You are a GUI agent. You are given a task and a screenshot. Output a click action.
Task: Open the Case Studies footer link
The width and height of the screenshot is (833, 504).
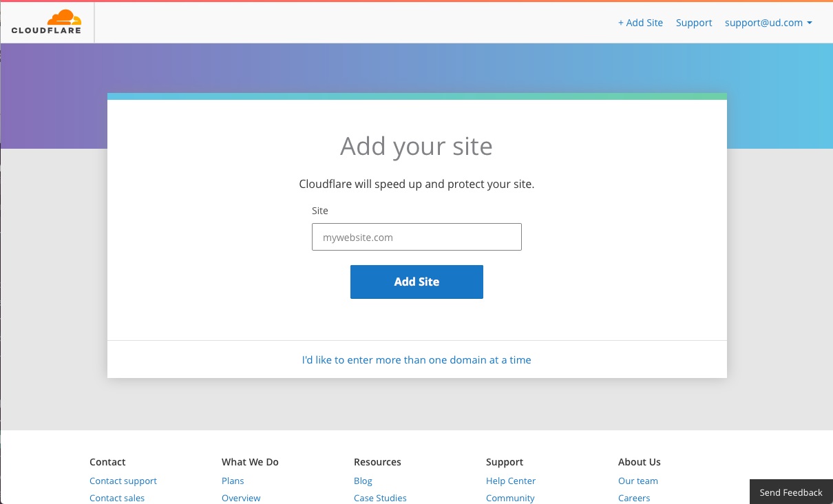click(x=380, y=498)
